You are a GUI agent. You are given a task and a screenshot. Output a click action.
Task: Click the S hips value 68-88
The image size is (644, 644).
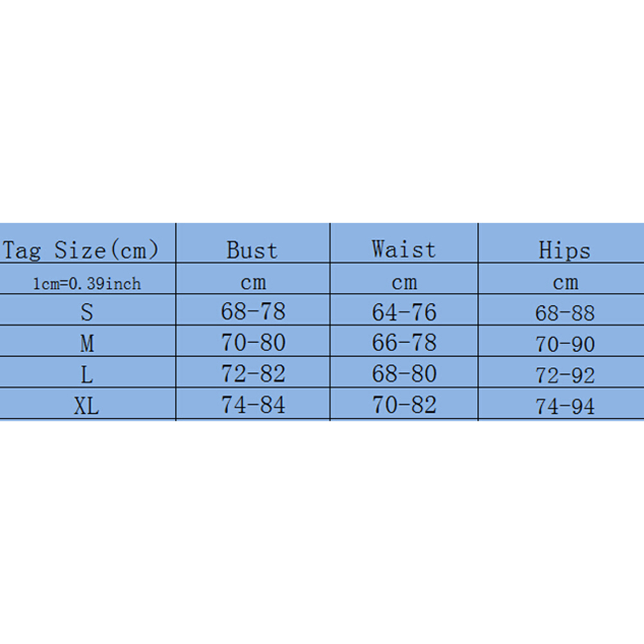[565, 313]
